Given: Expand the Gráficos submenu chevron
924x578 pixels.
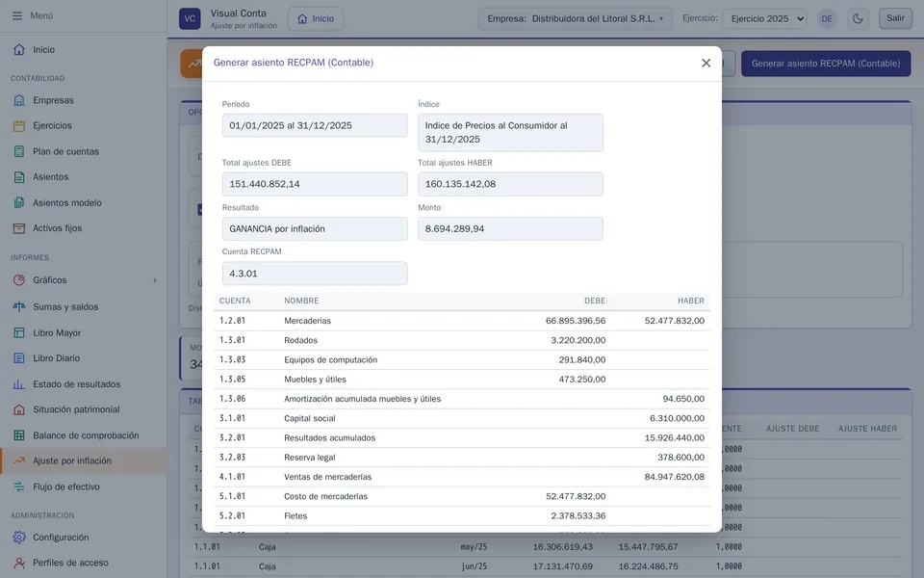Looking at the screenshot, I should (x=155, y=280).
